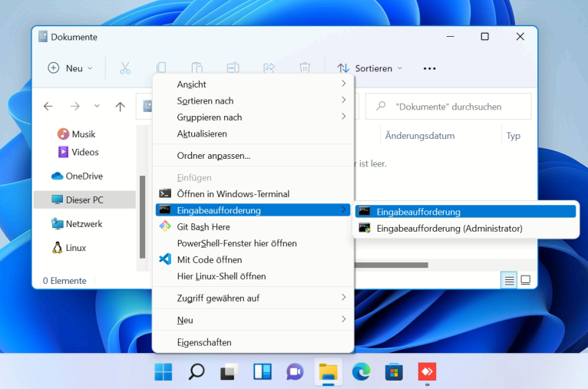Select Dieser PC in sidebar
This screenshot has height=389, width=588.
click(84, 199)
